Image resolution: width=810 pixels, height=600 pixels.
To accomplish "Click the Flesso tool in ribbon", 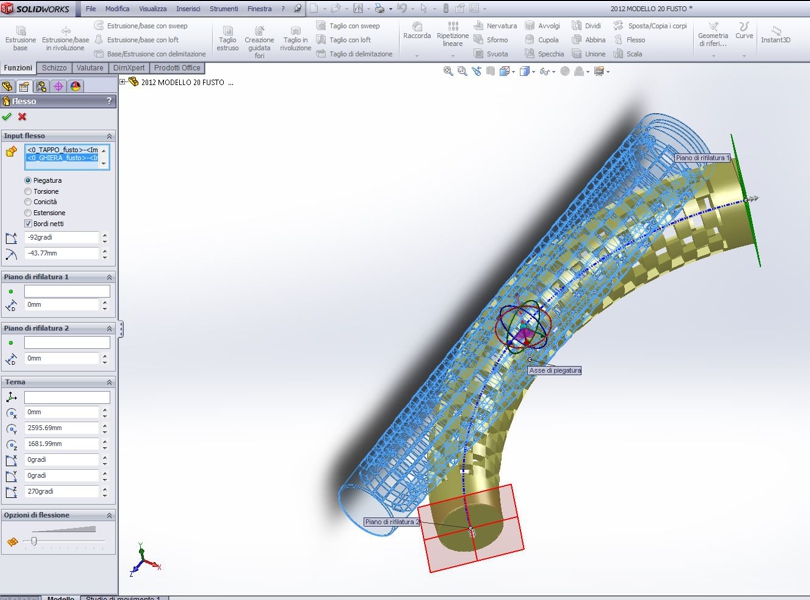I will click(x=629, y=40).
